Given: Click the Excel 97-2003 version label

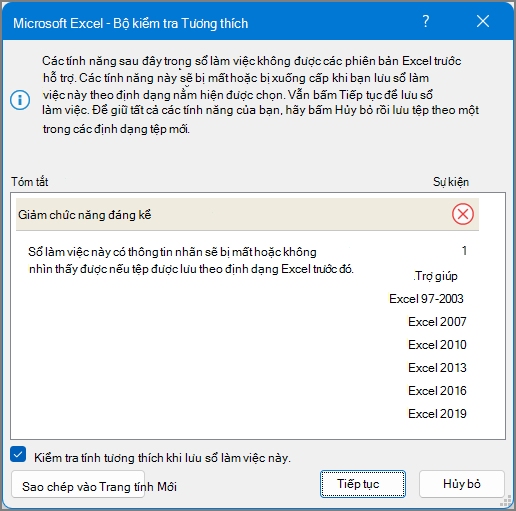Looking at the screenshot, I should coord(426,299).
